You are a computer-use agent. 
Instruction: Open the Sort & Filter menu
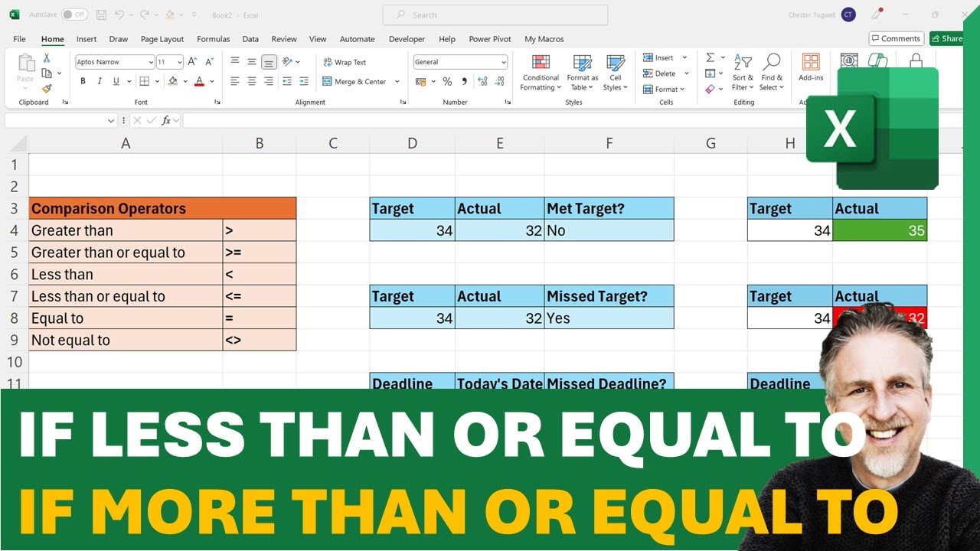pyautogui.click(x=743, y=73)
